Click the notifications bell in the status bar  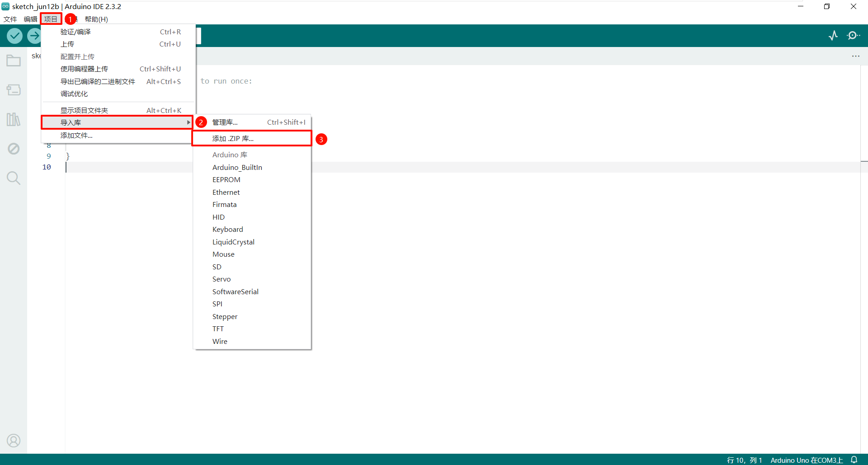(854, 460)
